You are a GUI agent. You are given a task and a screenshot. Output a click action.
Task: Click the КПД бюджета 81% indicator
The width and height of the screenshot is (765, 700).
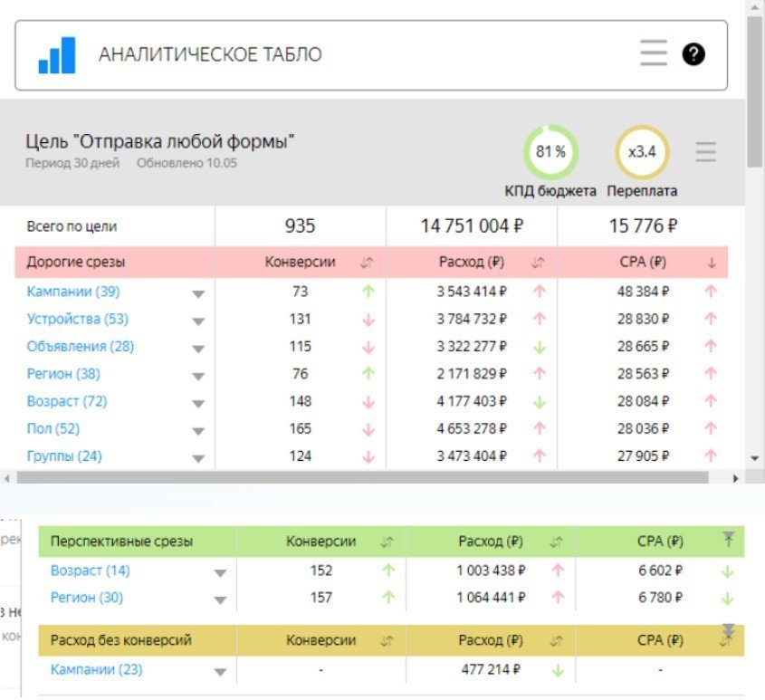click(x=550, y=152)
